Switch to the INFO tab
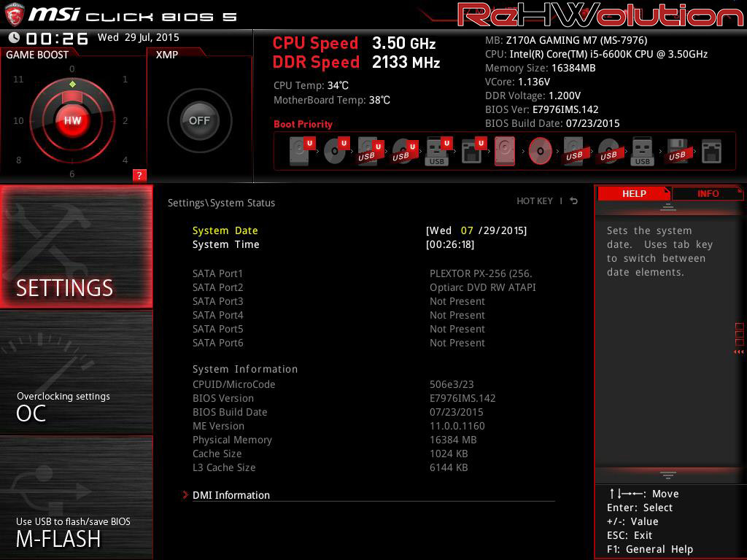The image size is (747, 560). 708,193
